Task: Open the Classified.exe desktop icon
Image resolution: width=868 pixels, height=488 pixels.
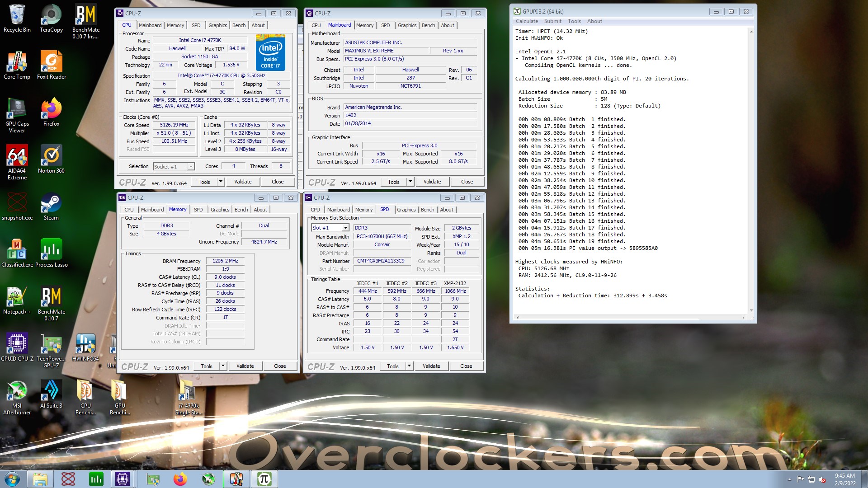Action: (x=17, y=253)
